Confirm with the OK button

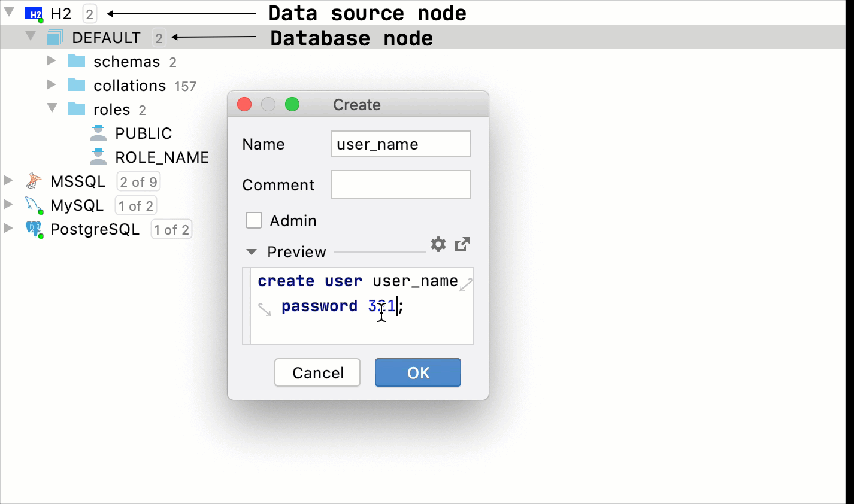pos(418,372)
